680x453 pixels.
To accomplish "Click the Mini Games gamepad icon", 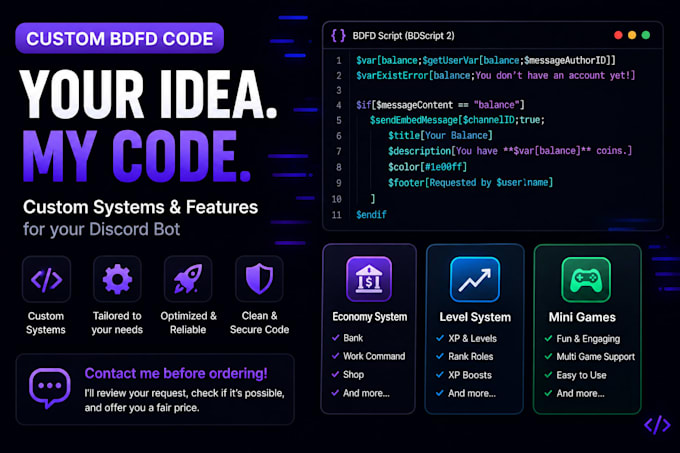I will (x=586, y=280).
